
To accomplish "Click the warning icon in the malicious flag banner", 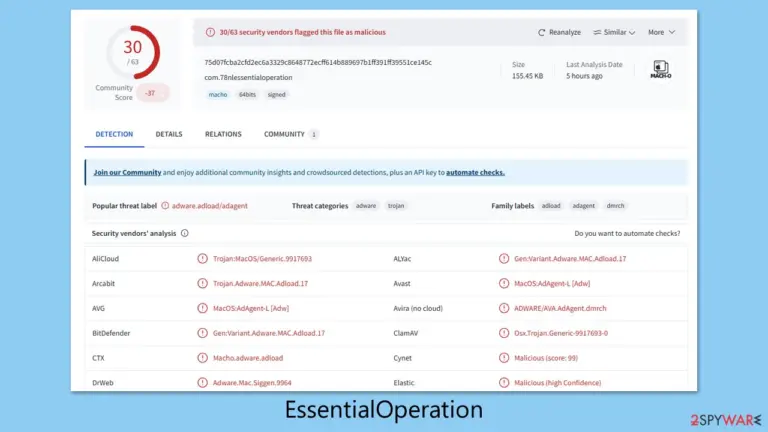I will 210,32.
